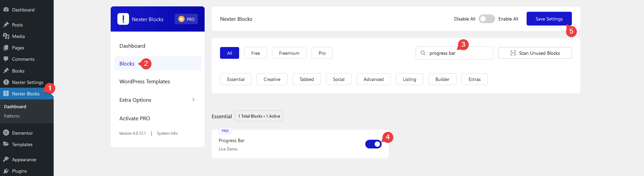This screenshot has width=644, height=176.
Task: Click the Media icon in WordPress sidebar
Action: [6, 36]
